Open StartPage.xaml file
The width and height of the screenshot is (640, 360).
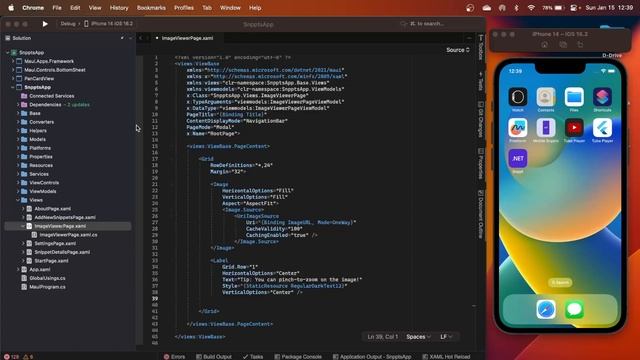[x=51, y=260]
